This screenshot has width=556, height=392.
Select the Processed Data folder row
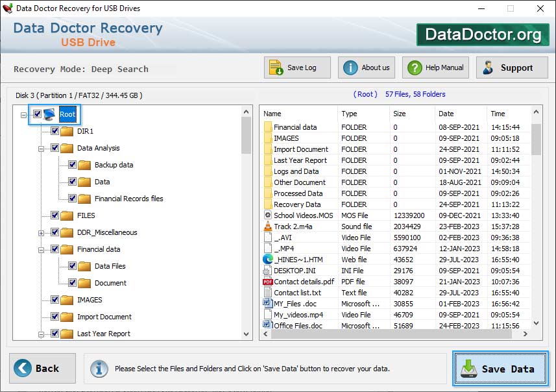pyautogui.click(x=396, y=193)
